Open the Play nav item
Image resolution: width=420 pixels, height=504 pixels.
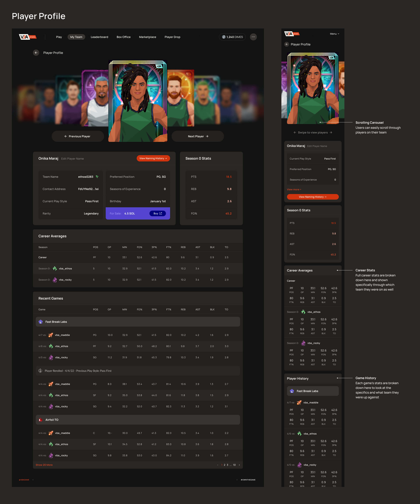point(59,37)
